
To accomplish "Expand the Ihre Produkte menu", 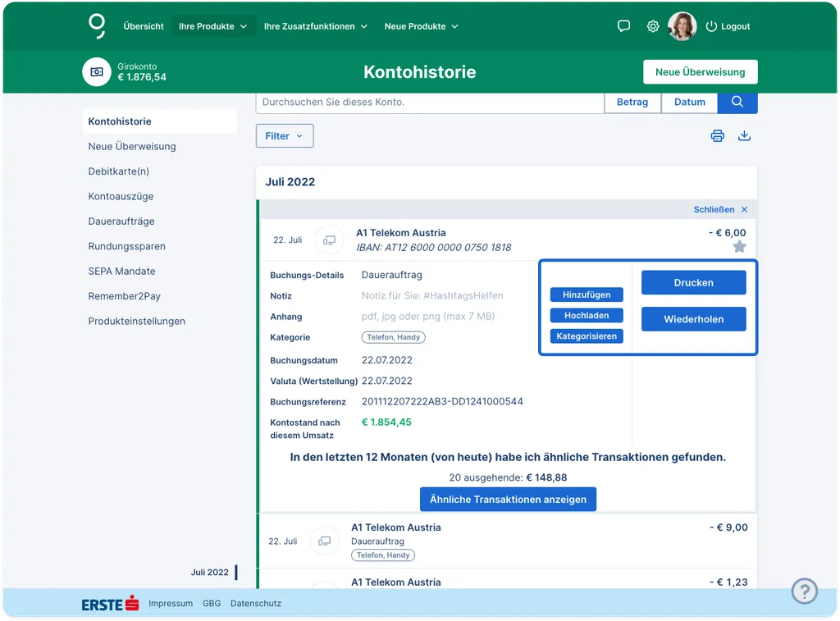I will pyautogui.click(x=212, y=26).
